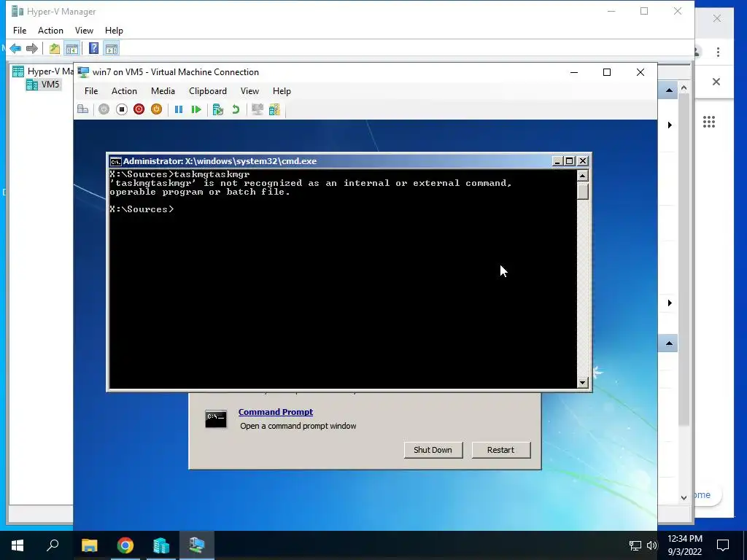Click the cmd window scrollbar up arrow
This screenshot has height=560, width=747.
click(582, 176)
